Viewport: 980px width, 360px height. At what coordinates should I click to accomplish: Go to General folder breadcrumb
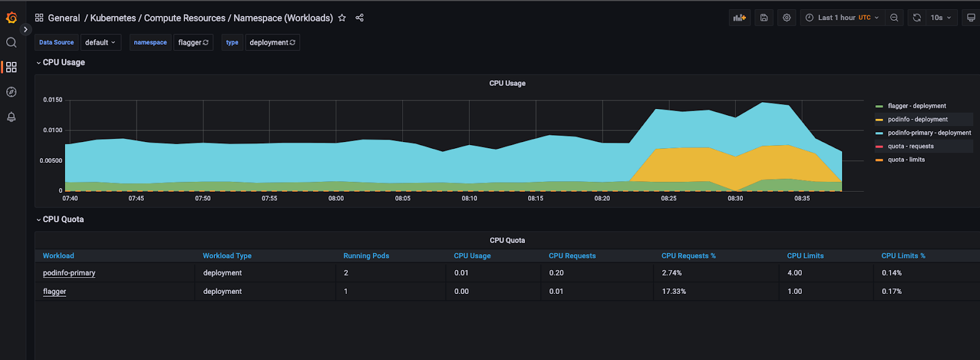64,18
